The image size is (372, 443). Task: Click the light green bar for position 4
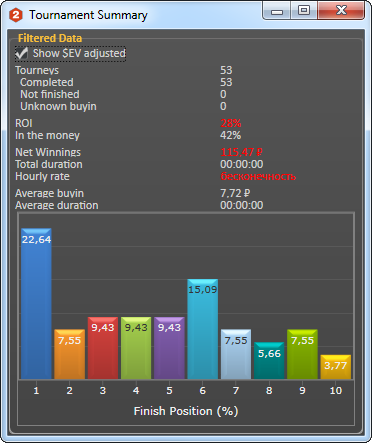(136, 348)
